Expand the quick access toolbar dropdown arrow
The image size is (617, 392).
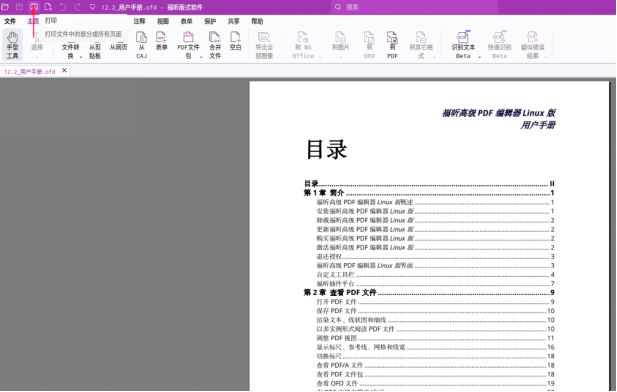(92, 7)
